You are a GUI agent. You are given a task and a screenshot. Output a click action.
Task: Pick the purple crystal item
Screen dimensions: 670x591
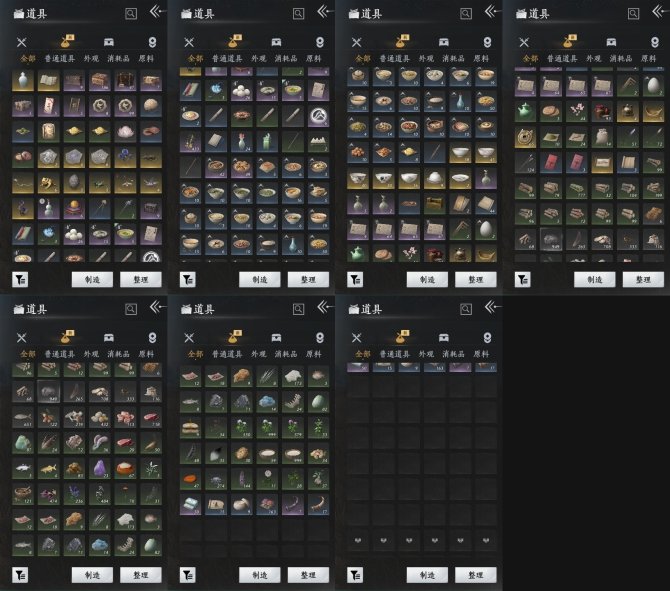pos(100,468)
